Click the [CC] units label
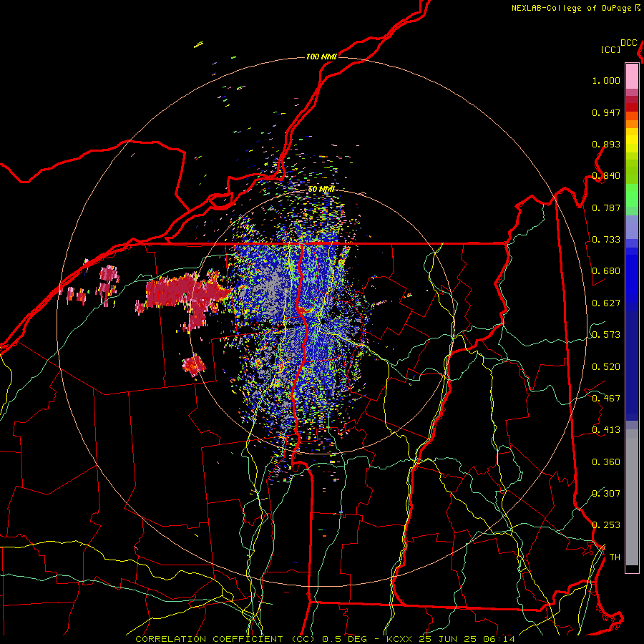Screen dimensions: 644x644 coord(610,49)
